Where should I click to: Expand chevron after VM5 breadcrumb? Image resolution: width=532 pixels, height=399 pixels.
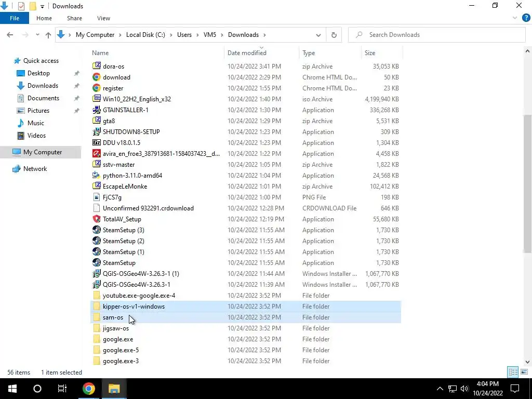pyautogui.click(x=222, y=35)
